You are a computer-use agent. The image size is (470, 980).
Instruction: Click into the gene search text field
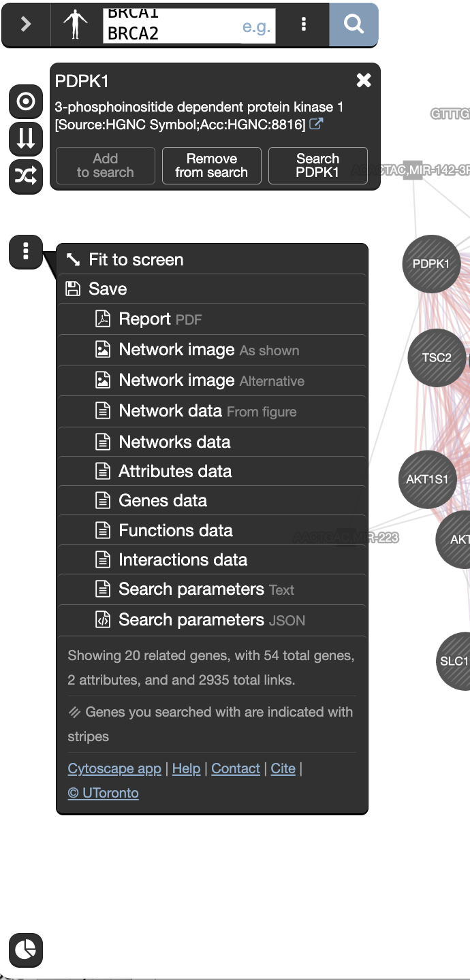coord(170,27)
